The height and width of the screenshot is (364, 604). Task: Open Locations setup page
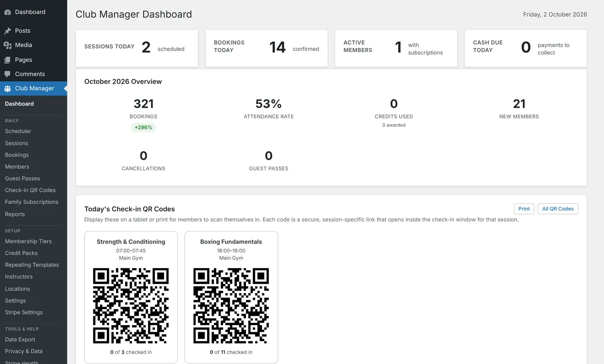pos(18,289)
